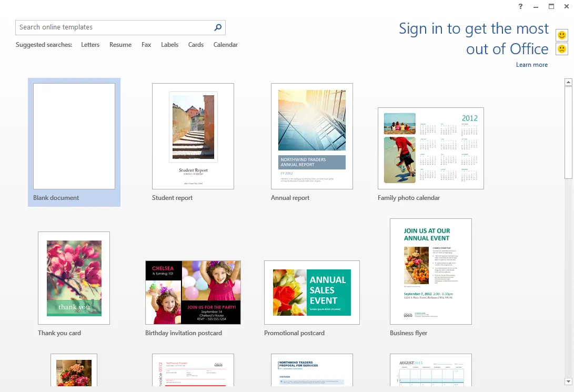
Task: Select the Calendar suggested search
Action: (226, 45)
